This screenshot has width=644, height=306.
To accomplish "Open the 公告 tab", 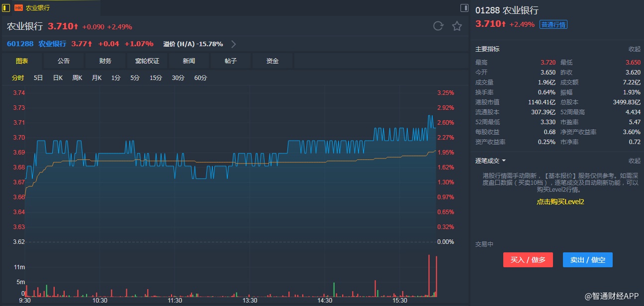I will click(x=64, y=61).
